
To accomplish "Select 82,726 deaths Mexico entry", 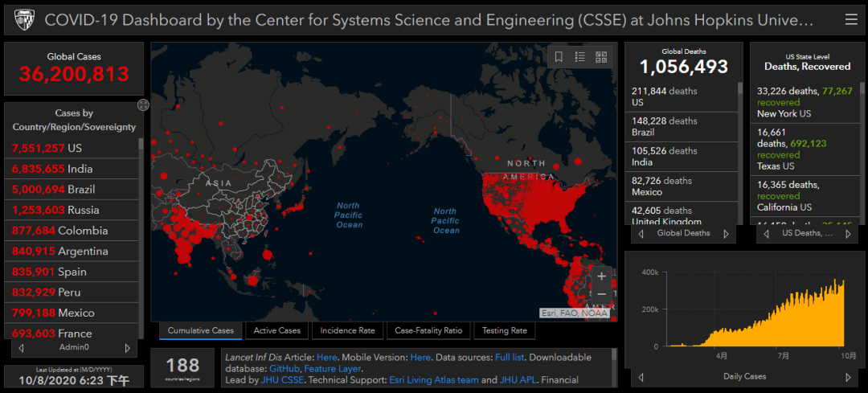I will click(x=682, y=186).
